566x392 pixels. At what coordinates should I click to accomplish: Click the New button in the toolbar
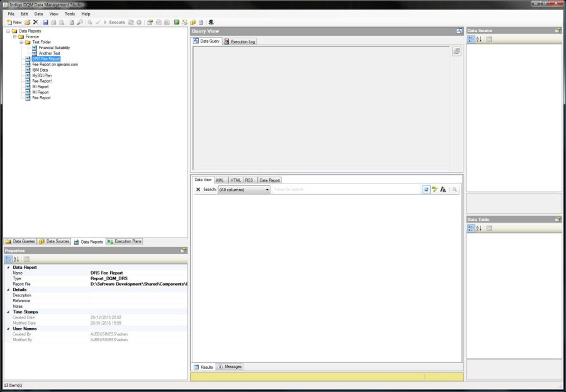tap(14, 22)
